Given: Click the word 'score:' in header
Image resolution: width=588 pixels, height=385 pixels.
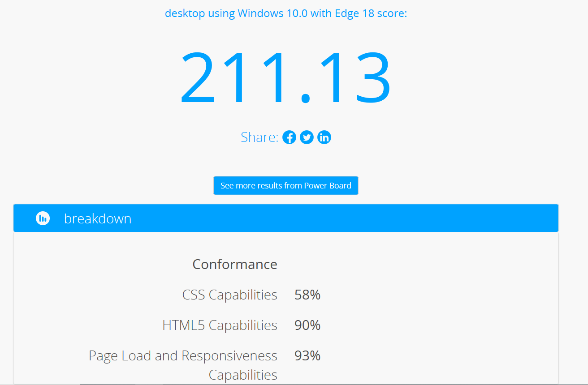Looking at the screenshot, I should pyautogui.click(x=391, y=13).
